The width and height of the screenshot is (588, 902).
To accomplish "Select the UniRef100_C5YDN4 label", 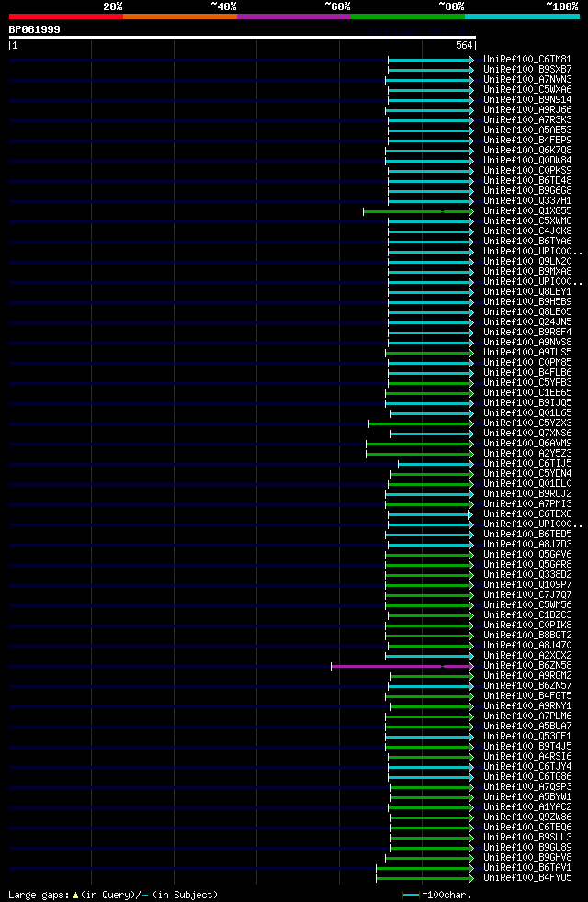I will click(x=527, y=474).
